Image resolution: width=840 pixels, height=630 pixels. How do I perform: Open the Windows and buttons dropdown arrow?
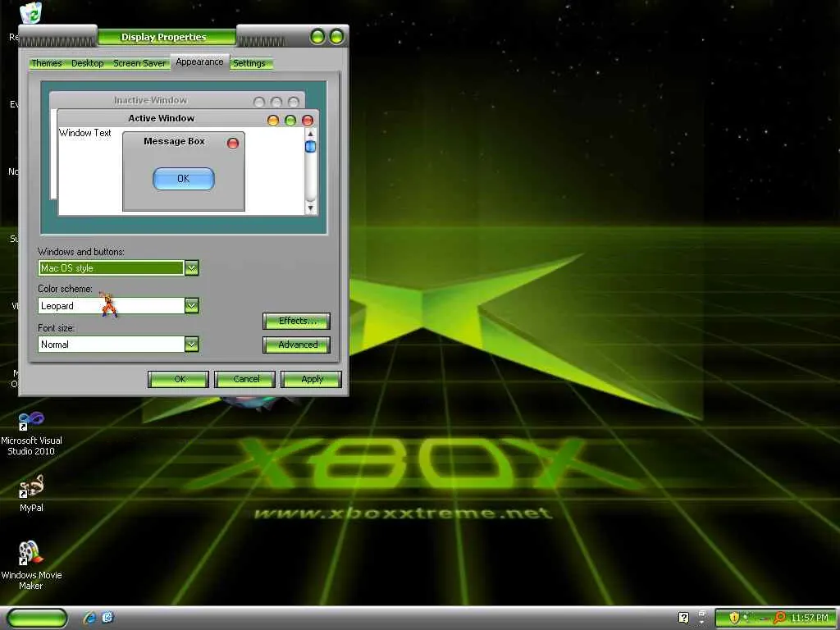191,268
